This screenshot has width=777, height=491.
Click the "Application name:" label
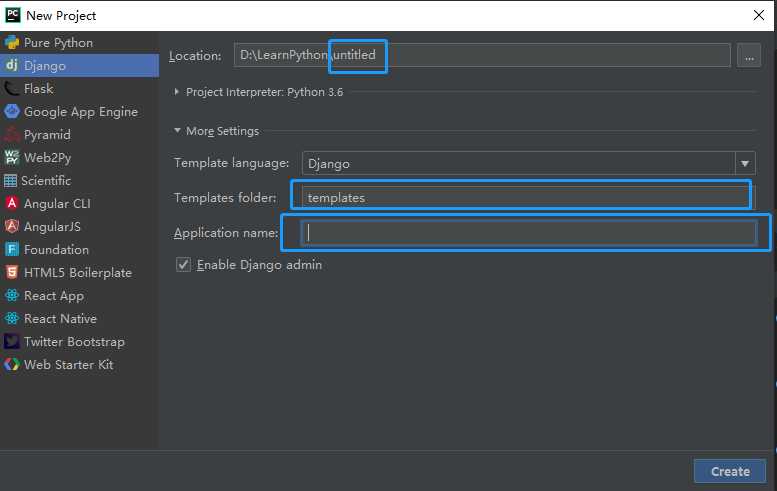(226, 233)
